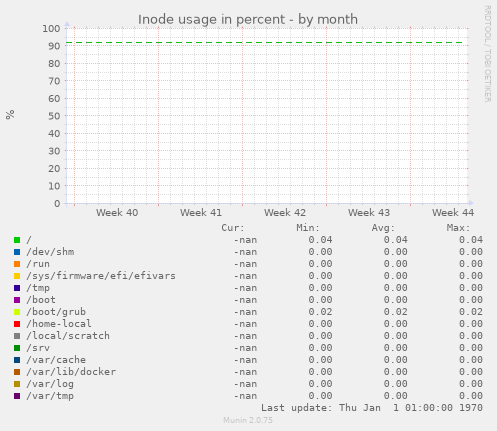The width and height of the screenshot is (497, 431).
Task: Click the purple /boot legend swatch
Action: click(17, 300)
